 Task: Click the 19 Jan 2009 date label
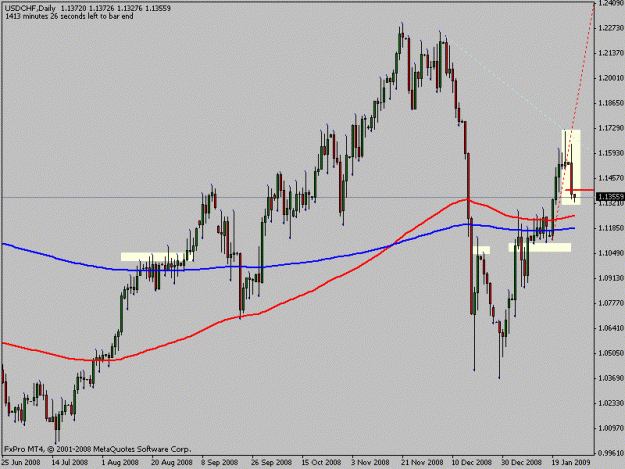pyautogui.click(x=571, y=463)
